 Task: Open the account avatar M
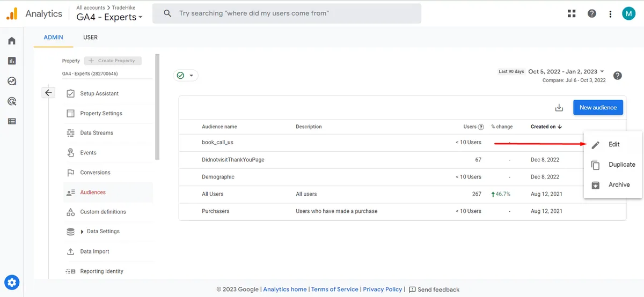628,13
